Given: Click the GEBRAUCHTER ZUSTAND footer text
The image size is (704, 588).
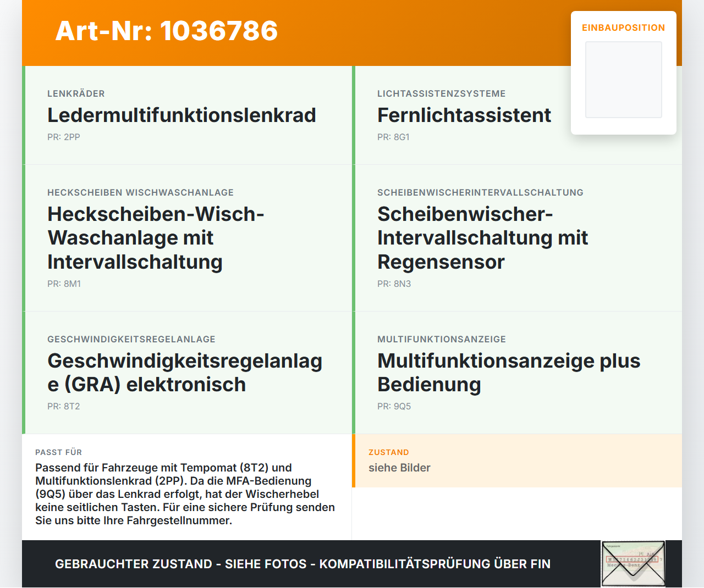Looking at the screenshot, I should tap(302, 564).
